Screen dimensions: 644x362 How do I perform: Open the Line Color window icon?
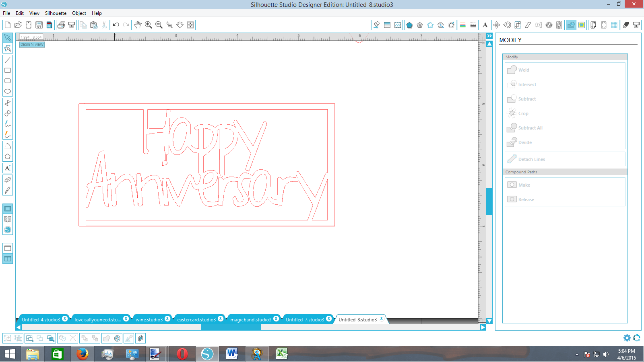(463, 25)
